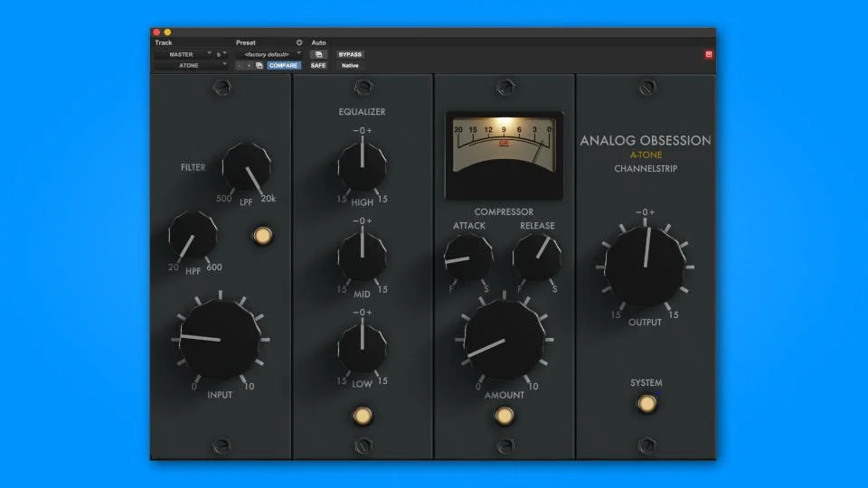Open the ATONE plug-in selector dropdown
The image size is (868, 488).
click(191, 65)
